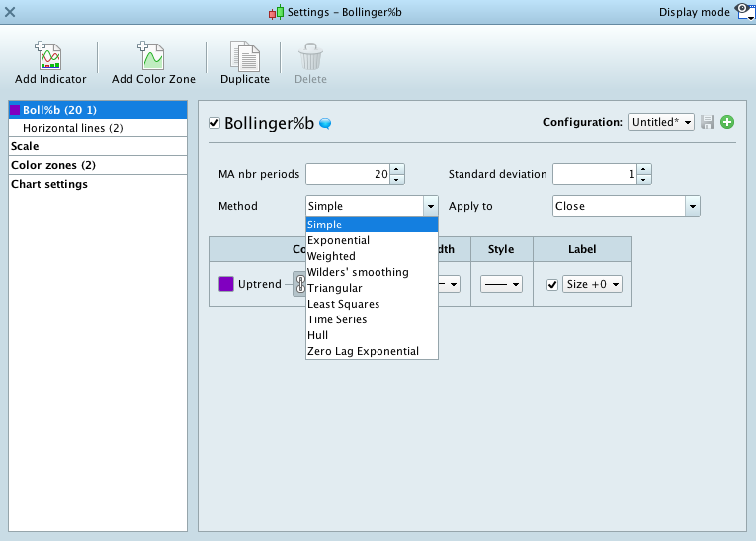Increase MA nbr periods with up arrow
Screen dimensions: 756x541
[397, 169]
